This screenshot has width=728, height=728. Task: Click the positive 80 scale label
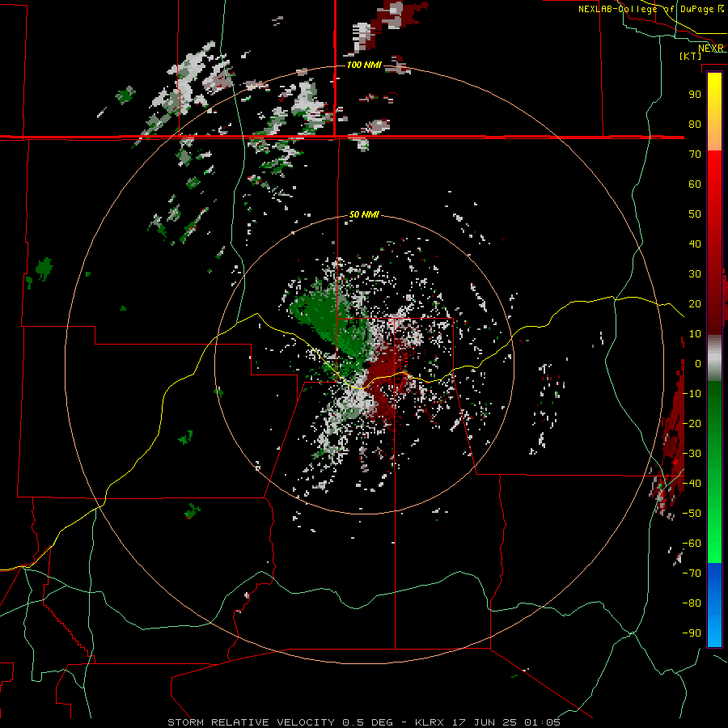click(695, 124)
